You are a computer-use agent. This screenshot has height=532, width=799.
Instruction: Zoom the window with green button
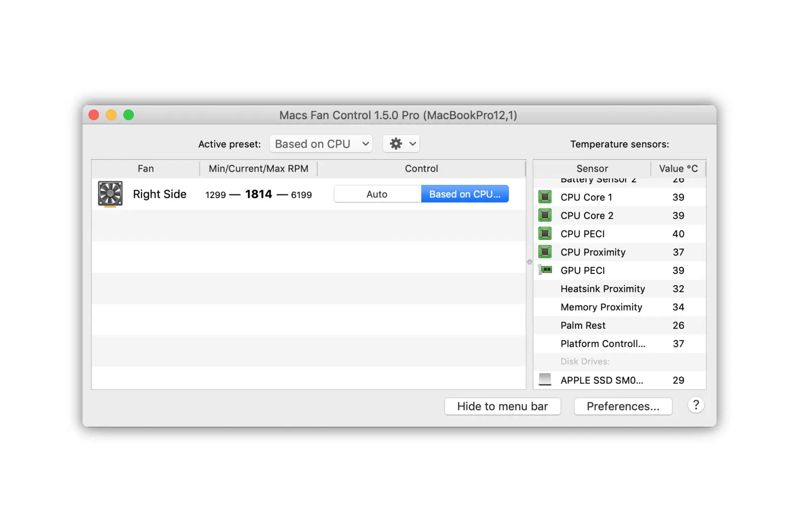[x=129, y=115]
